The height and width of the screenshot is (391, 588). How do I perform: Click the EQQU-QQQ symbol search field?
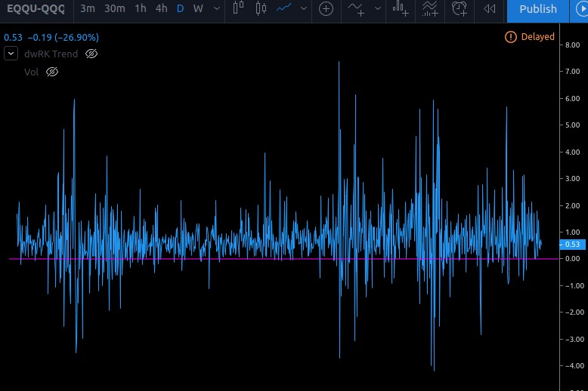click(x=36, y=9)
